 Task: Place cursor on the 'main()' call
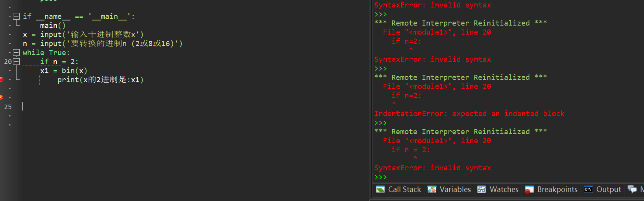point(53,26)
